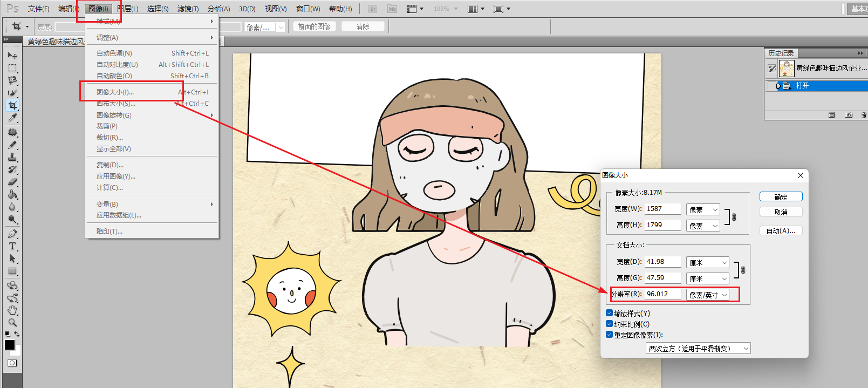The width and height of the screenshot is (868, 388).
Task: Open the resolution unit 像素/英寸 dropdown
Action: point(708,295)
